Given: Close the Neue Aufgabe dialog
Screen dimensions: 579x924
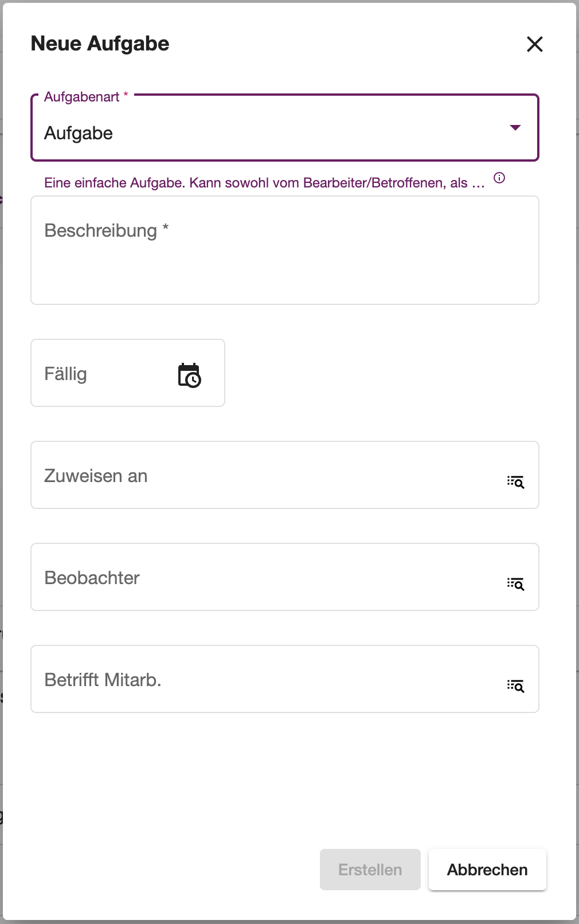Looking at the screenshot, I should [x=534, y=44].
